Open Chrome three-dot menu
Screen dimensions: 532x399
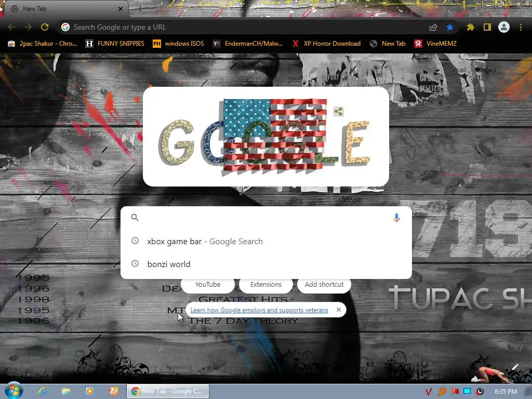point(521,27)
